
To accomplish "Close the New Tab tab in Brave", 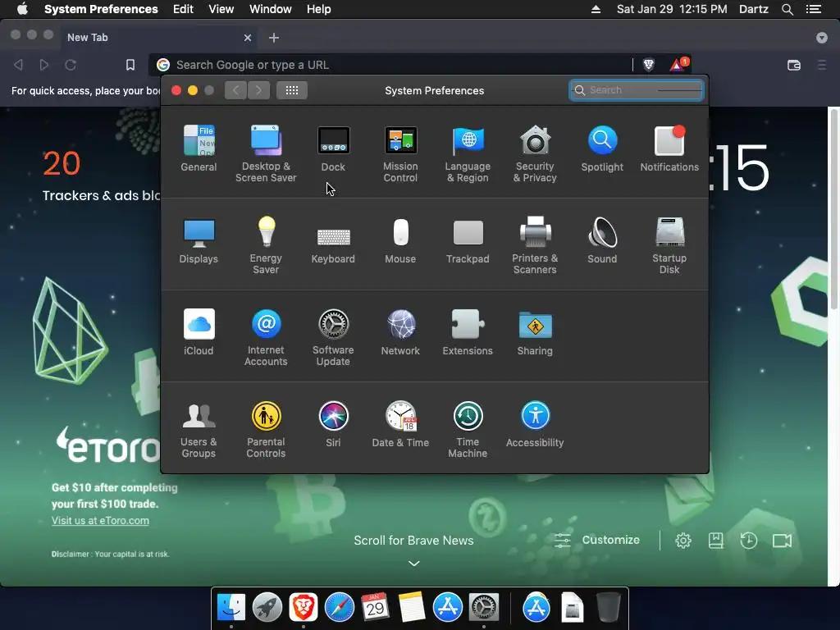I will pyautogui.click(x=248, y=38).
